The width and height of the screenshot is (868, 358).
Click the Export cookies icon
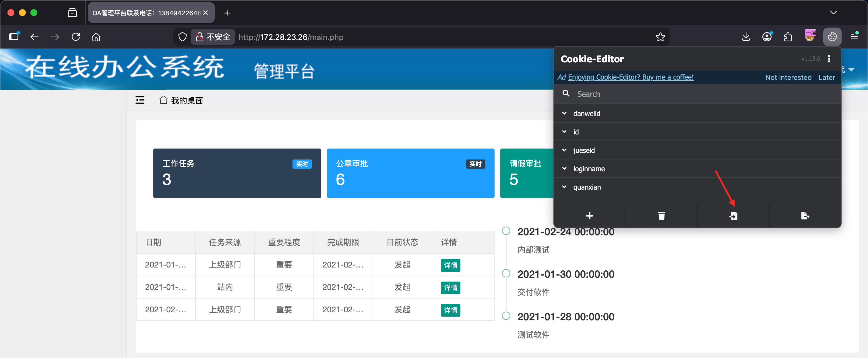point(805,215)
